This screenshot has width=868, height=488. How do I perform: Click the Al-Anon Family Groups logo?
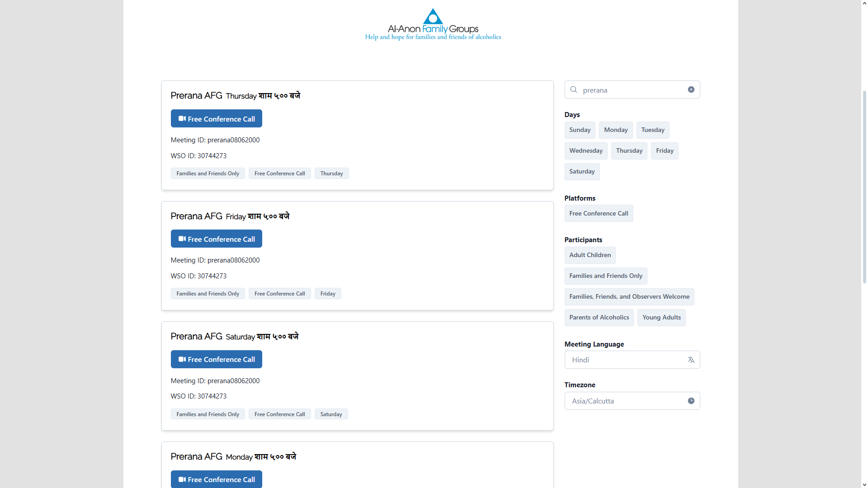pyautogui.click(x=433, y=24)
